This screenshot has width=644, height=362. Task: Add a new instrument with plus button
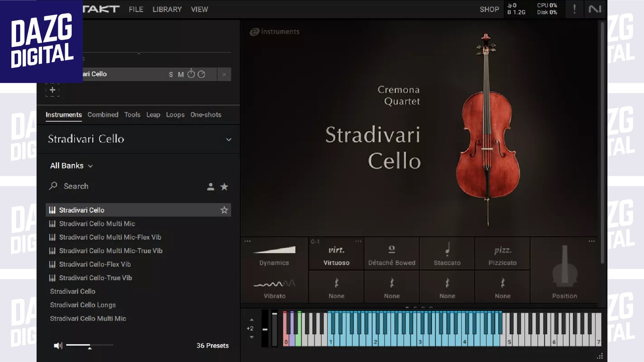pyautogui.click(x=52, y=90)
